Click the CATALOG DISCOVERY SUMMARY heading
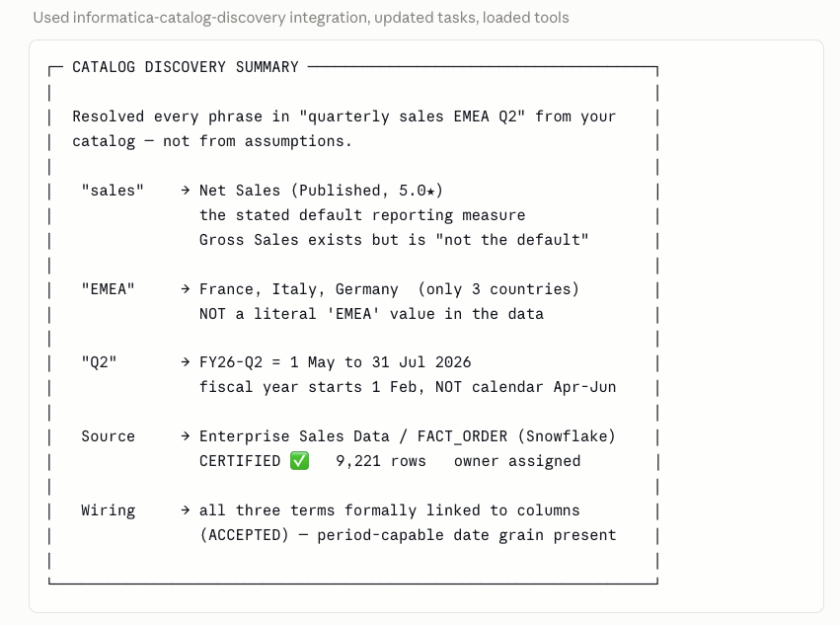The width and height of the screenshot is (840, 625). pos(186,67)
